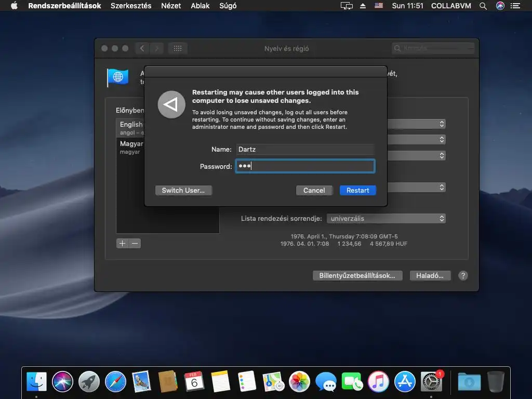Select Magyar in the language list
The height and width of the screenshot is (399, 532).
tap(130, 147)
